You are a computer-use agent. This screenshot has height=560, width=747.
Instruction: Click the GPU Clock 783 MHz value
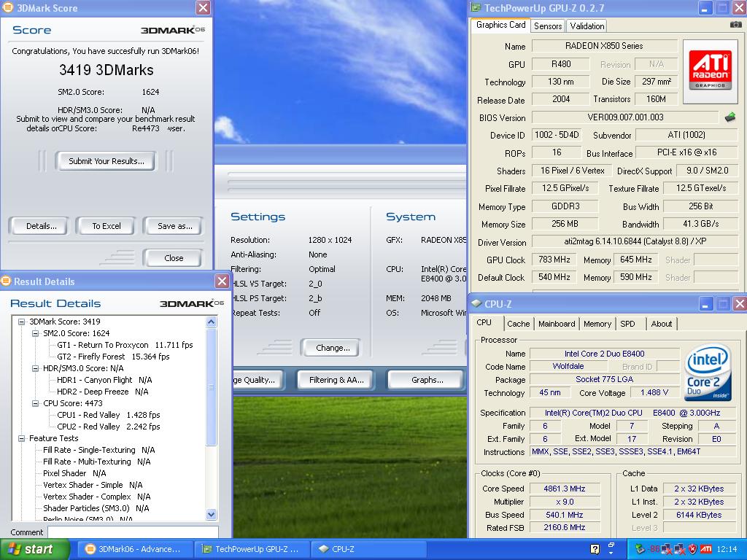tap(554, 260)
